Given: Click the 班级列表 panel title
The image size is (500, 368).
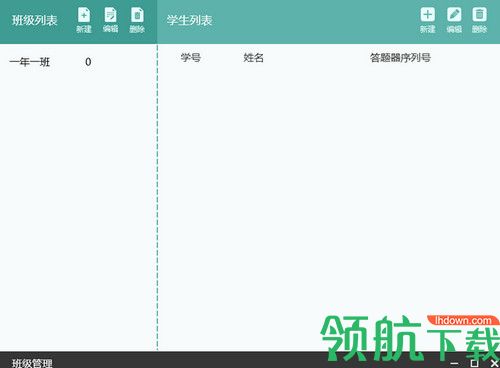Looking at the screenshot, I should point(35,20).
